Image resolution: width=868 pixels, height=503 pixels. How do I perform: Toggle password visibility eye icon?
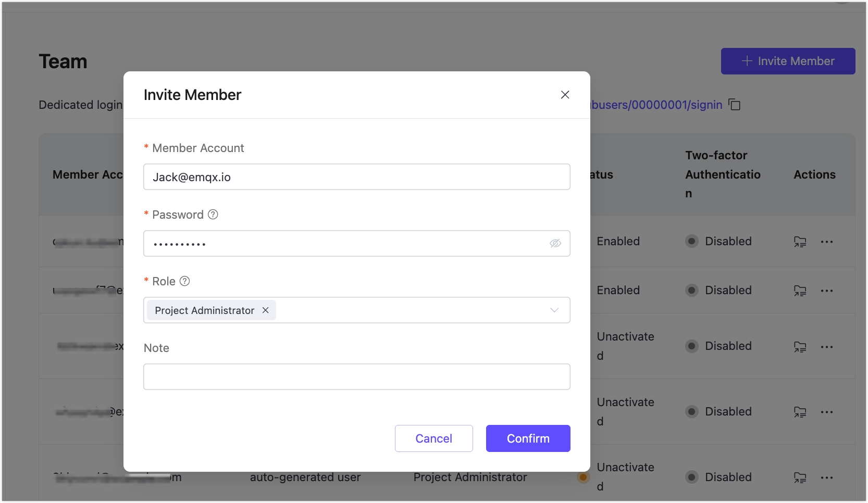tap(555, 243)
